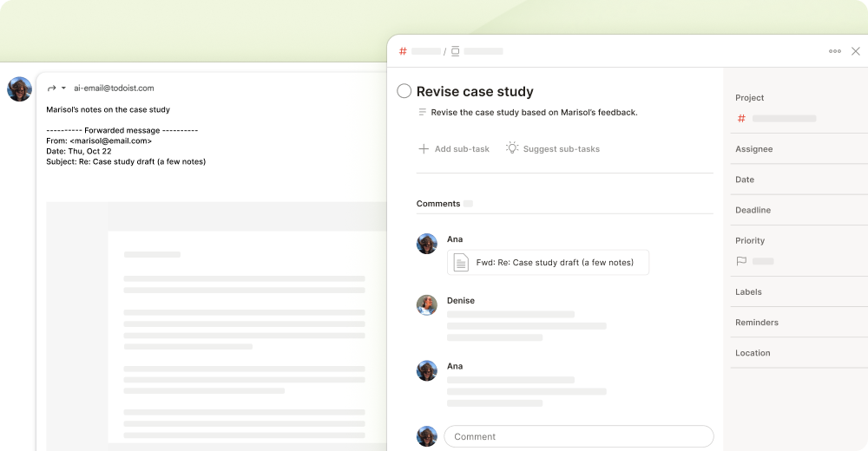Click the document icon in the attachment
This screenshot has width=868, height=451.
point(461,262)
